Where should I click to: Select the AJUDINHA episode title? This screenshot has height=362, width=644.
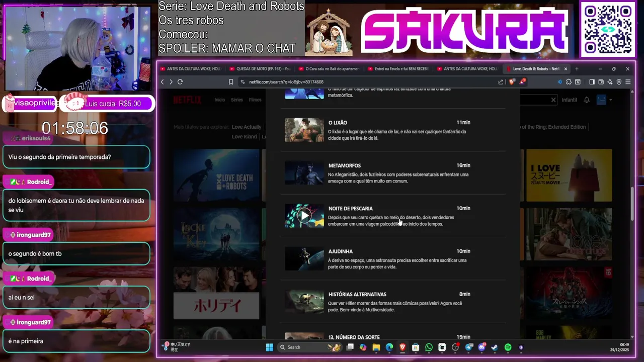click(x=341, y=251)
